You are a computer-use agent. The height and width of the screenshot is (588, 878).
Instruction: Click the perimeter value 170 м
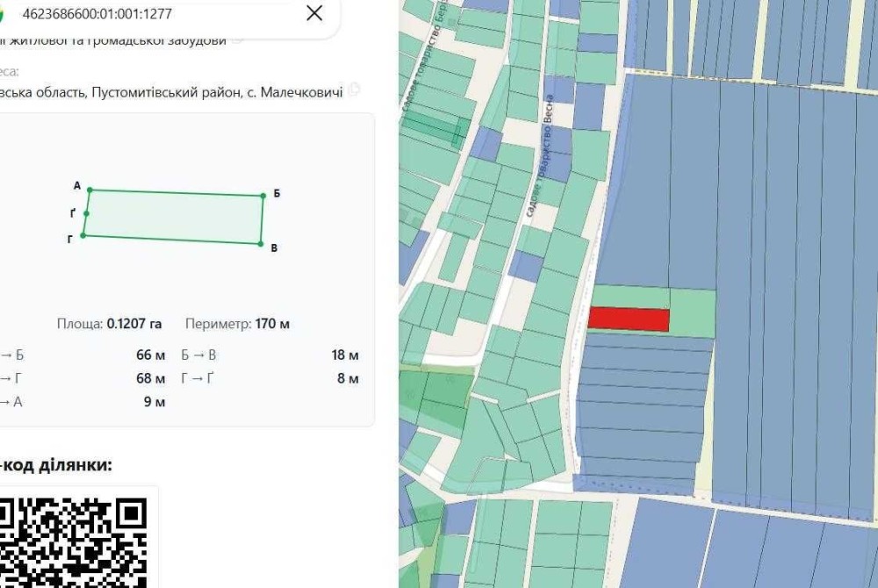(x=272, y=324)
